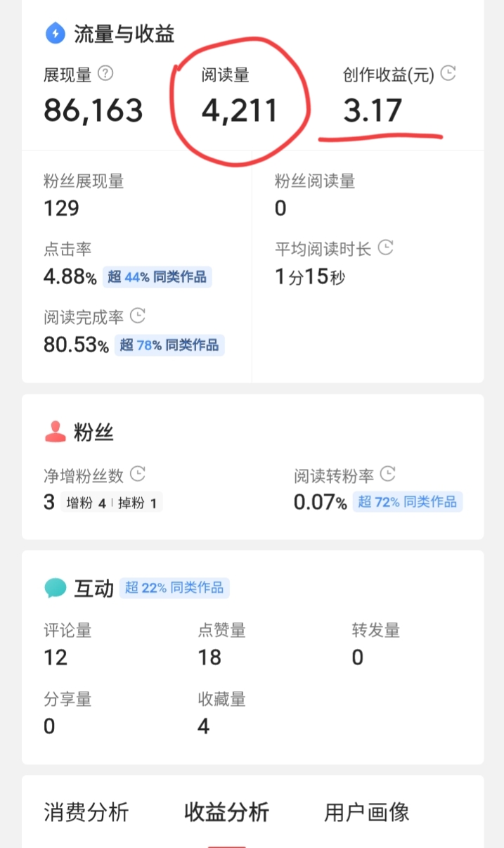This screenshot has width=504, height=848.
Task: Click the 超22%同类作品 badge next to 互动
Action: click(174, 588)
